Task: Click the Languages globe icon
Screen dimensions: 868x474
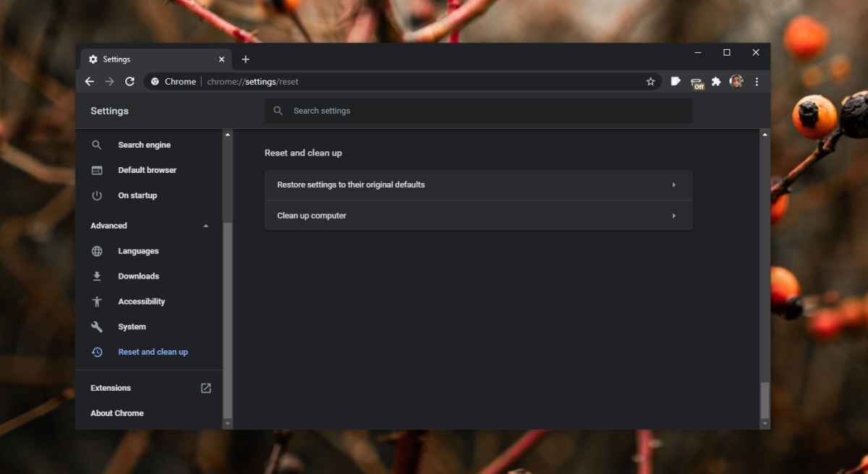Action: click(97, 251)
